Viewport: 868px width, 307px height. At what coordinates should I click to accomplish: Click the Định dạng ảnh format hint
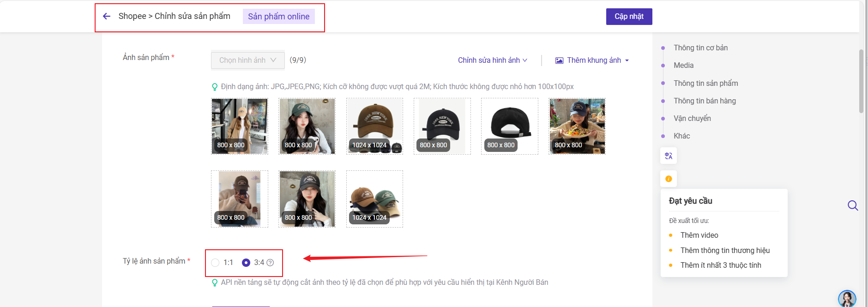tap(397, 86)
